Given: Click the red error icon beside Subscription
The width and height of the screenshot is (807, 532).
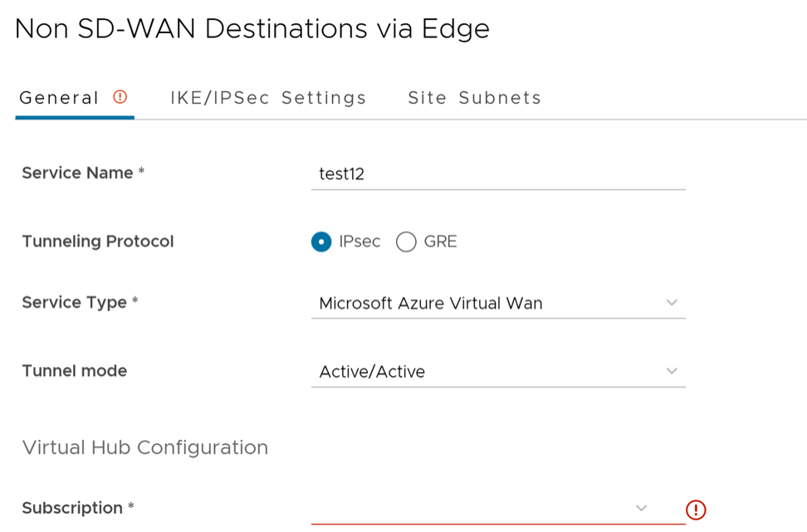Looking at the screenshot, I should pyautogui.click(x=696, y=510).
